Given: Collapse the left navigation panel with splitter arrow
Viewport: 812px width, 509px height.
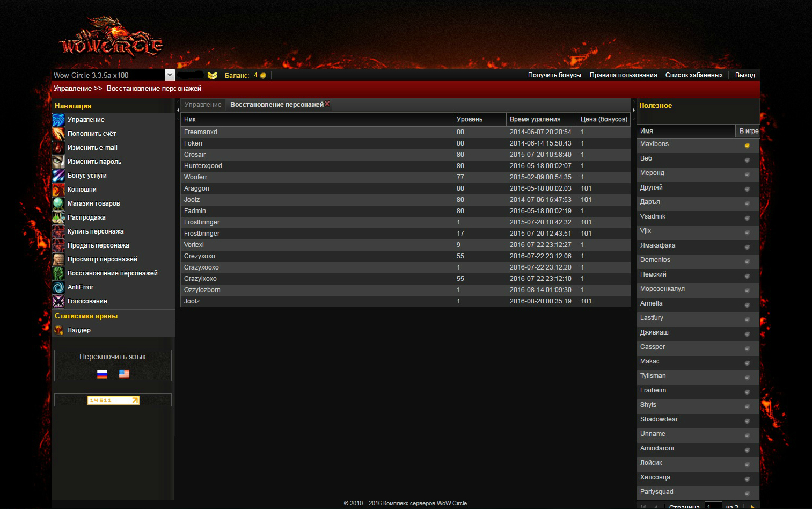Looking at the screenshot, I should pyautogui.click(x=178, y=110).
